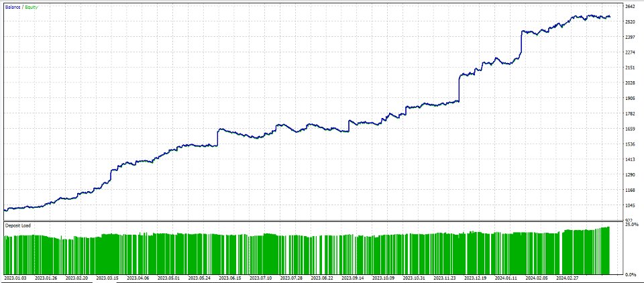Click the 2274 axis value
This screenshot has height=283, width=644.
click(630, 52)
